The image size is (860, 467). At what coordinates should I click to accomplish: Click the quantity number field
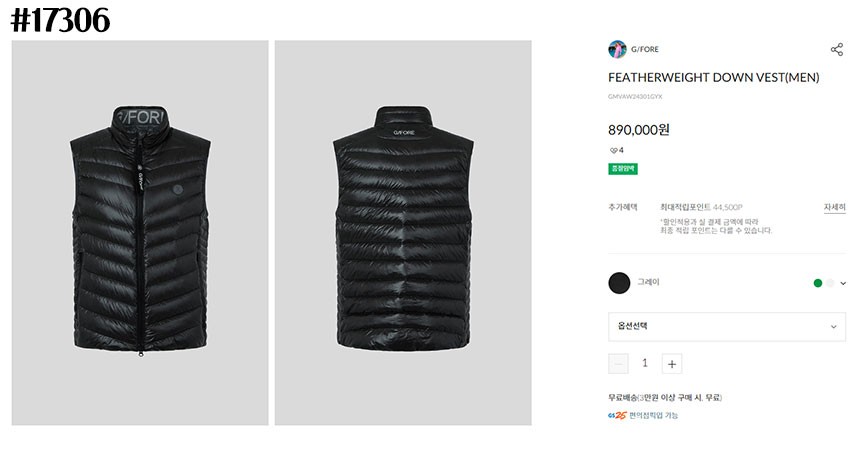[645, 364]
